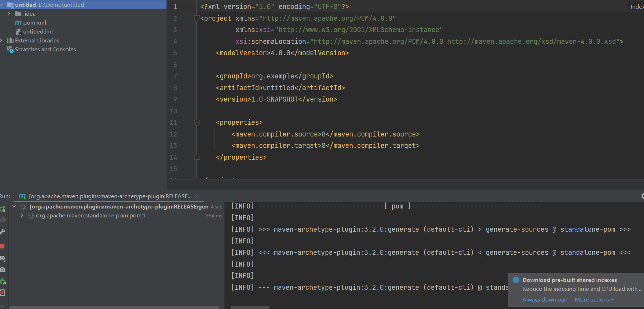Image resolution: width=644 pixels, height=309 pixels.
Task: Click the version 1.0-SNAPSHOT line
Action: click(276, 99)
